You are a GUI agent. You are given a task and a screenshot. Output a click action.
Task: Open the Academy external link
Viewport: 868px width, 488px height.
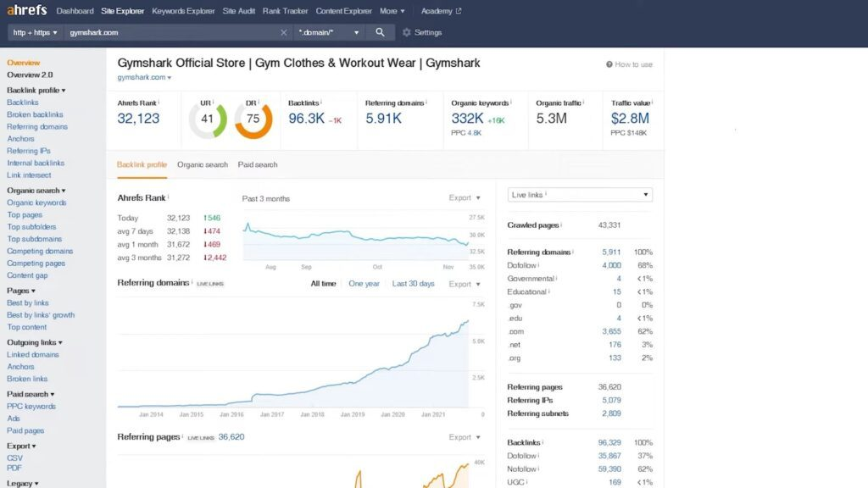click(441, 11)
